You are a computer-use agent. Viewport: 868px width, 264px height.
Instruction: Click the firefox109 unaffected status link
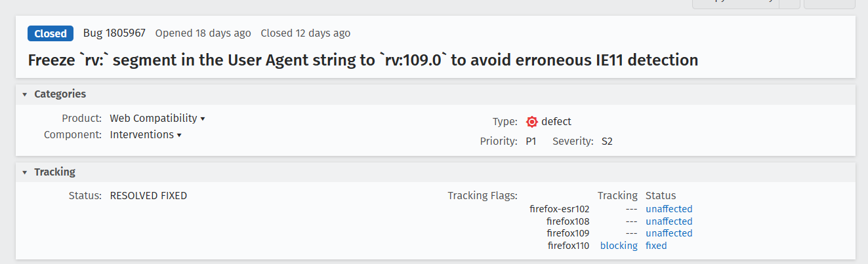click(669, 233)
